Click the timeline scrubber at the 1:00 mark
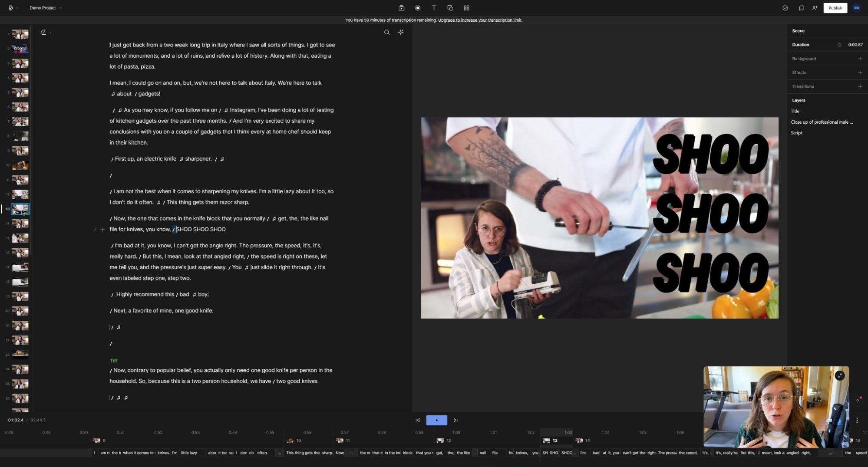 (456, 432)
